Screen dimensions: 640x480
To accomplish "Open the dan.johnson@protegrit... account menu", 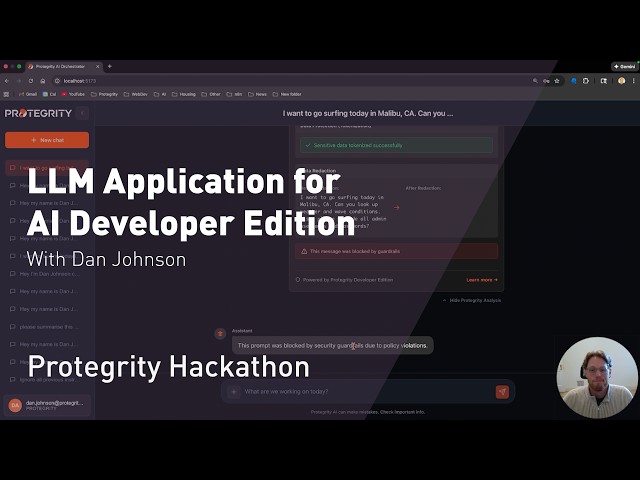I will point(47,405).
